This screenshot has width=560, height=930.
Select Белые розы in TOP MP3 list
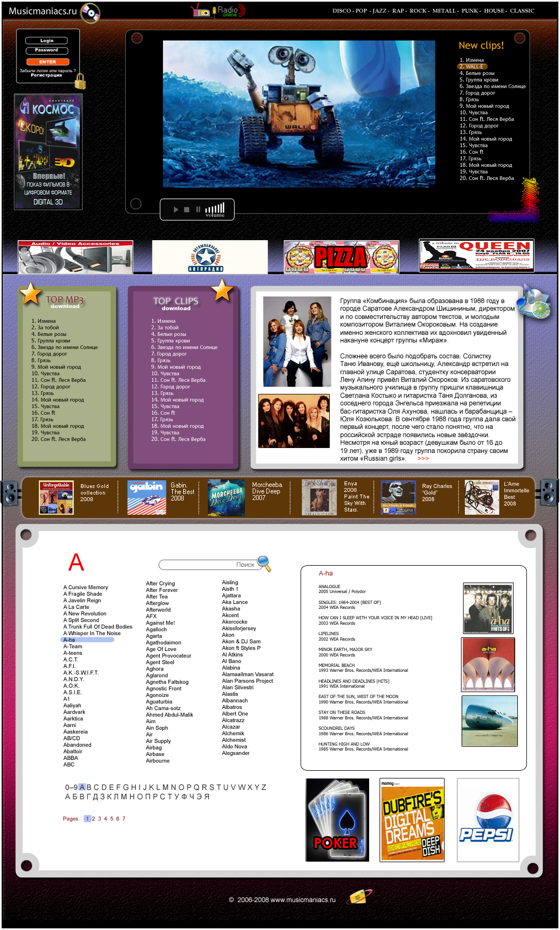tap(49, 334)
